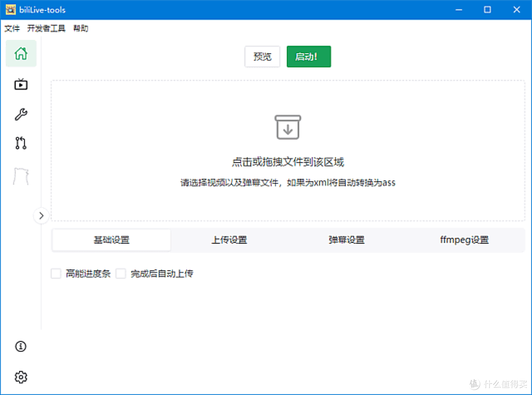The height and width of the screenshot is (395, 532).
Task: Select the Home icon in the sidebar
Action: (21, 53)
